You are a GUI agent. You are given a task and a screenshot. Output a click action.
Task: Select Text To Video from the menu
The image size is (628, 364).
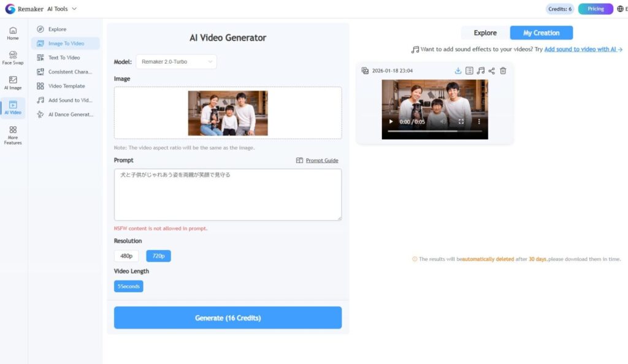tap(64, 58)
